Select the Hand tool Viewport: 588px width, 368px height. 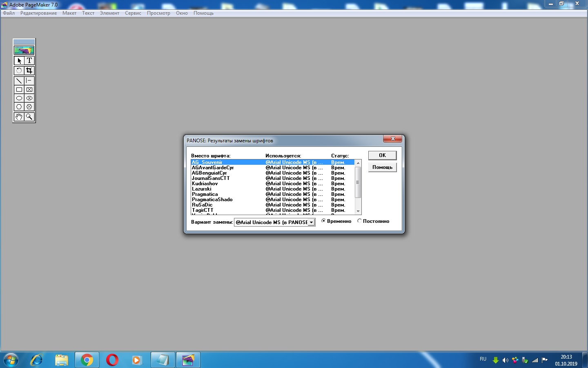19,117
